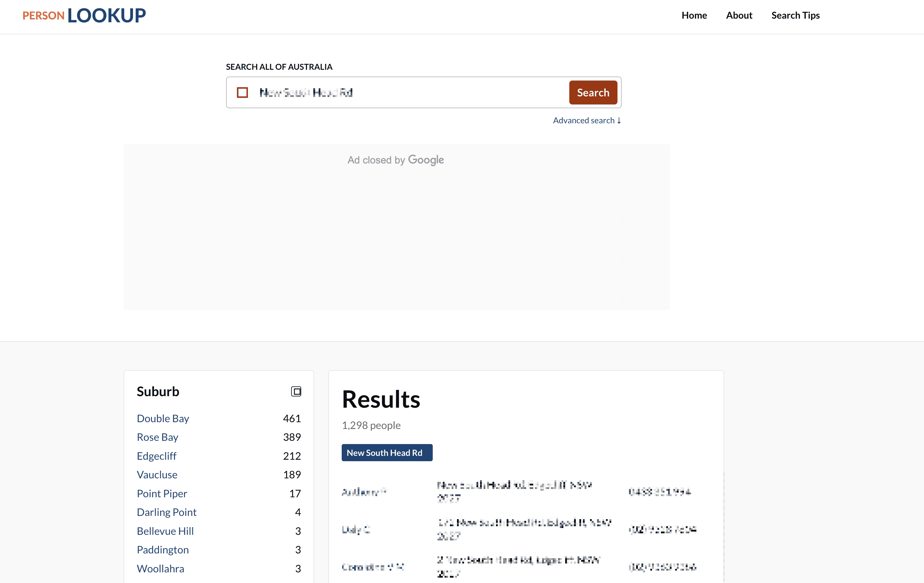Image resolution: width=924 pixels, height=583 pixels.
Task: Toggle the checkbox in the search box
Action: pyautogui.click(x=242, y=93)
